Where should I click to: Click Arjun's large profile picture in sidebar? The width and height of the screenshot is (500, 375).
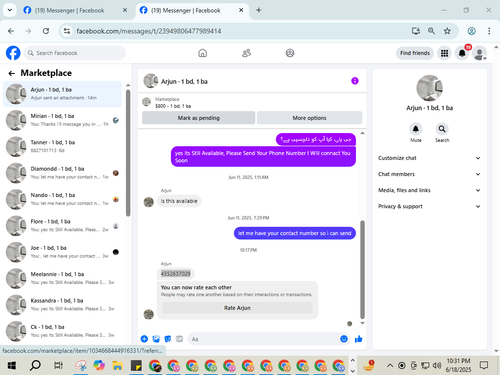point(429,88)
